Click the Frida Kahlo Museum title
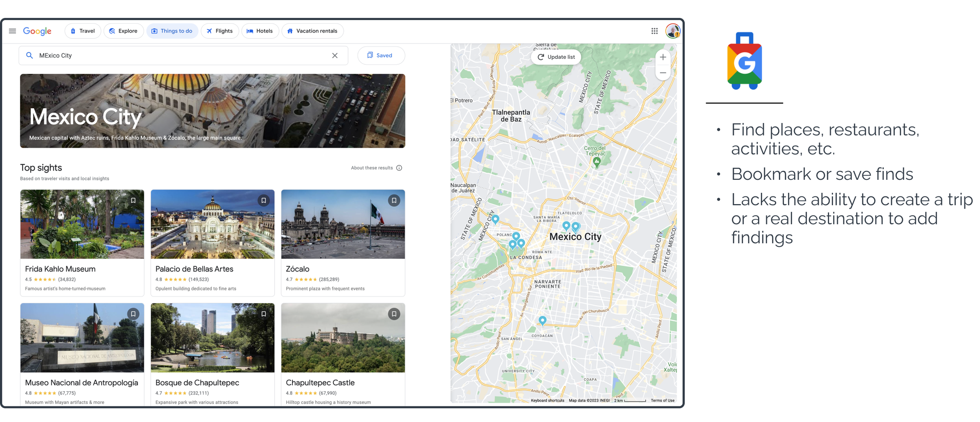 [60, 269]
